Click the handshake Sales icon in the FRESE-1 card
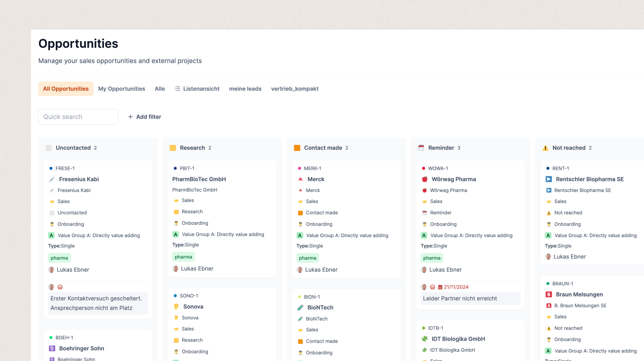This screenshot has width=644, height=361. point(52,201)
